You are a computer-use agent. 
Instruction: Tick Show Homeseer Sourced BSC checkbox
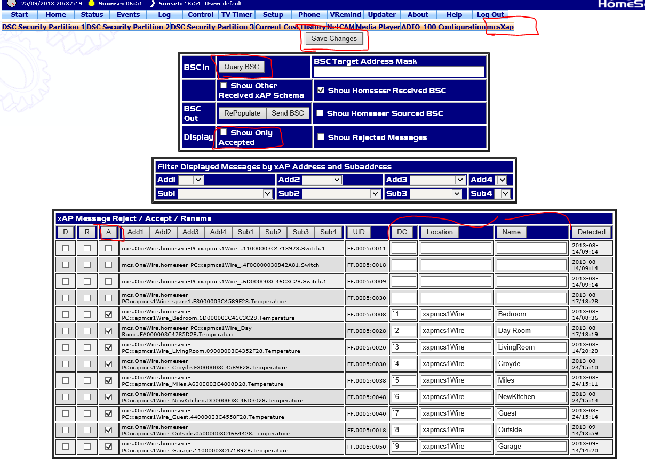click(x=320, y=113)
